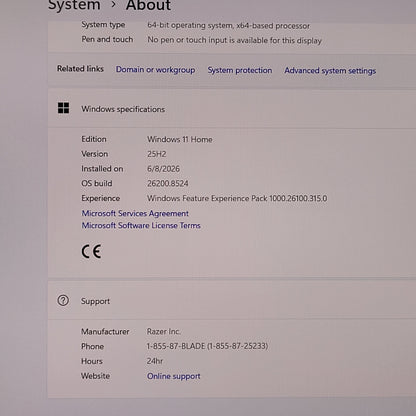Click the CE certification mark
416x416 pixels.
pos(91,251)
